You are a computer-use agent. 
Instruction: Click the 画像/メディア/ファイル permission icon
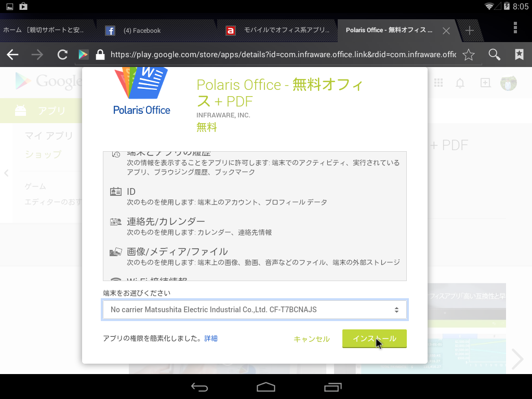(116, 252)
